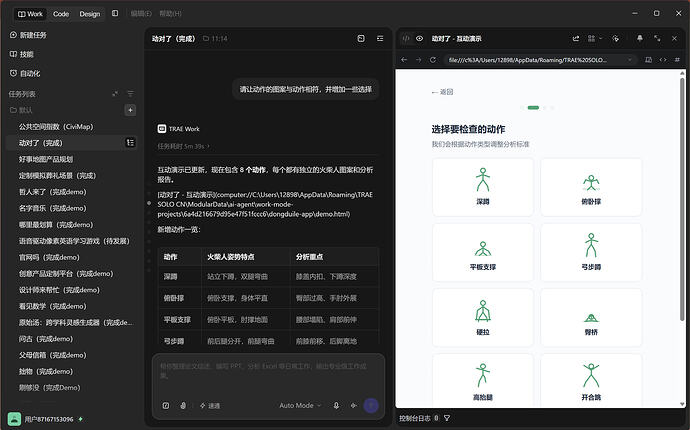Go back with the browser back arrow
This screenshot has height=430, width=690.
404,60
